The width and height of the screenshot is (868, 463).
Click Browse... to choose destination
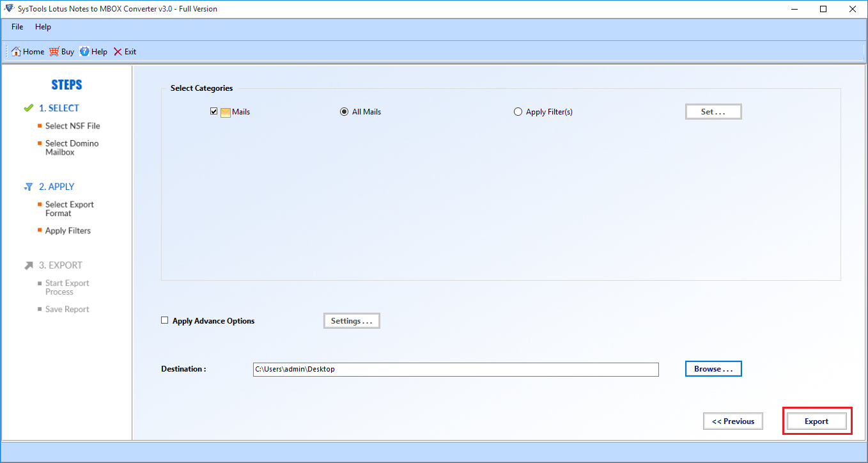click(713, 369)
